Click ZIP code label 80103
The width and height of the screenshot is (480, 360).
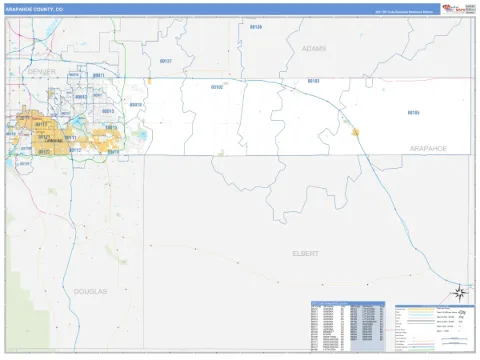click(313, 81)
